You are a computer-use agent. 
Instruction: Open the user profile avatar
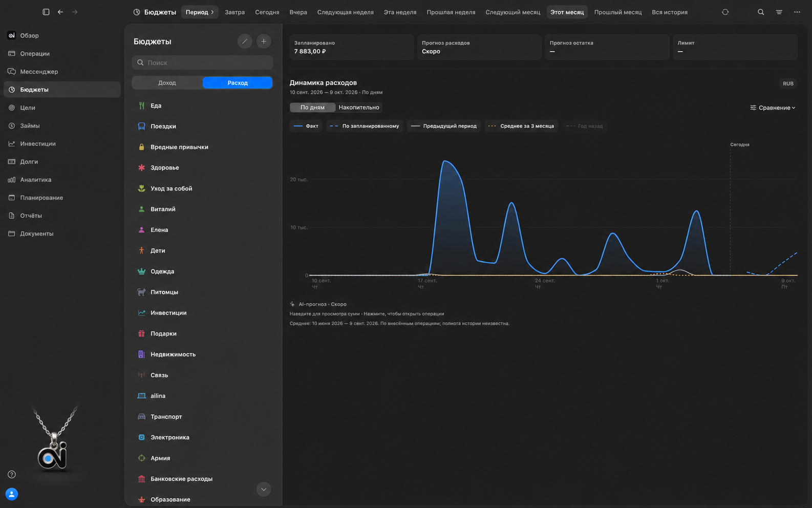12,494
